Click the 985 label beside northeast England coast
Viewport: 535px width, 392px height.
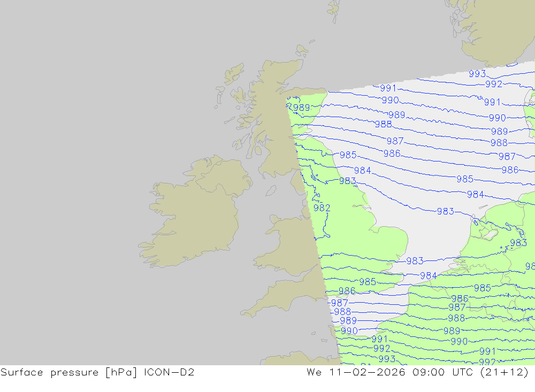pyautogui.click(x=348, y=155)
